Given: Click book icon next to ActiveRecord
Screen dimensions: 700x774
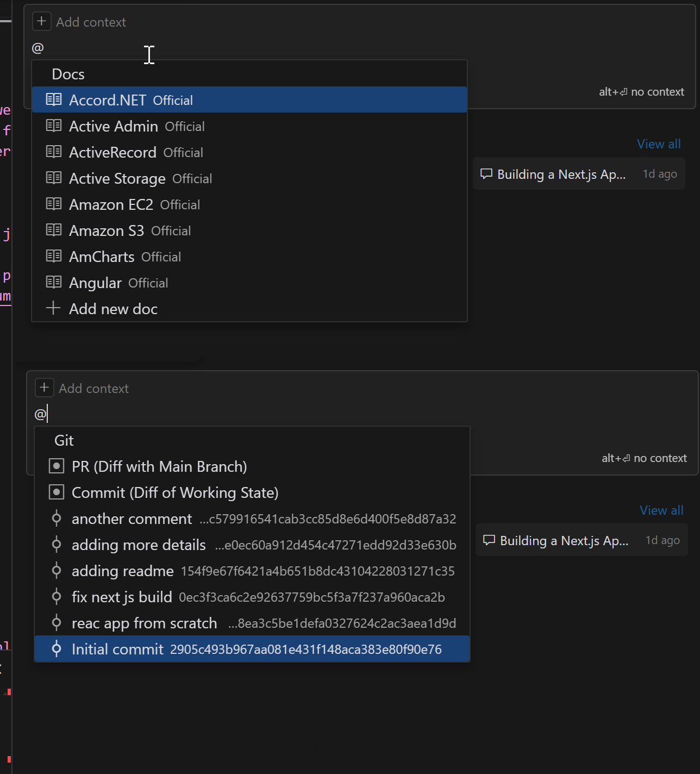Looking at the screenshot, I should (54, 152).
